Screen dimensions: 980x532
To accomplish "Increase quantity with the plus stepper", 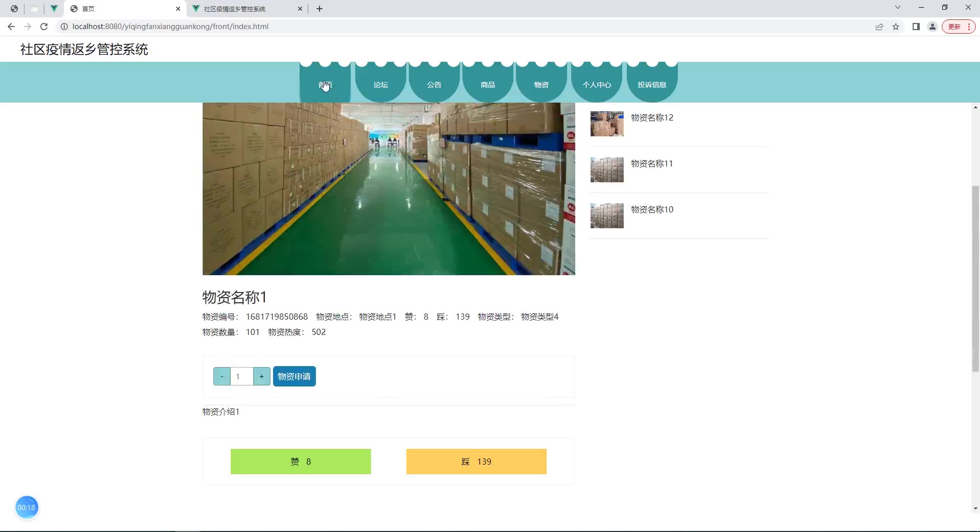I will pos(262,376).
